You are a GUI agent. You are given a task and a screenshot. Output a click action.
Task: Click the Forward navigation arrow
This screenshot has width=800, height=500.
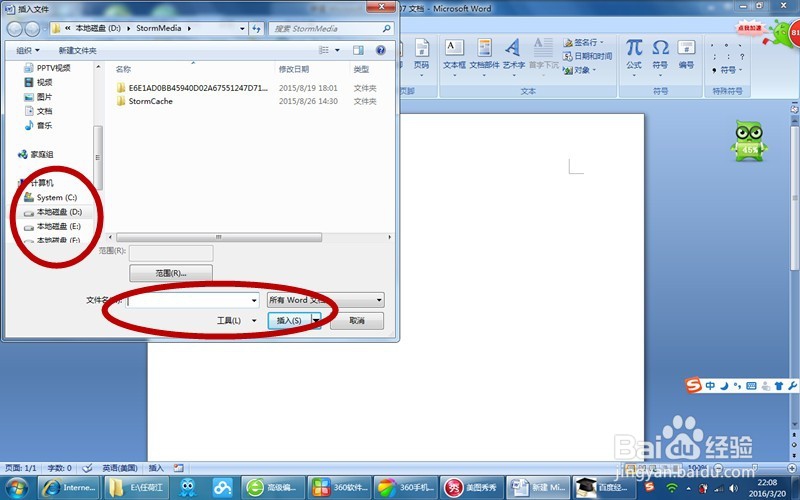pos(32,29)
